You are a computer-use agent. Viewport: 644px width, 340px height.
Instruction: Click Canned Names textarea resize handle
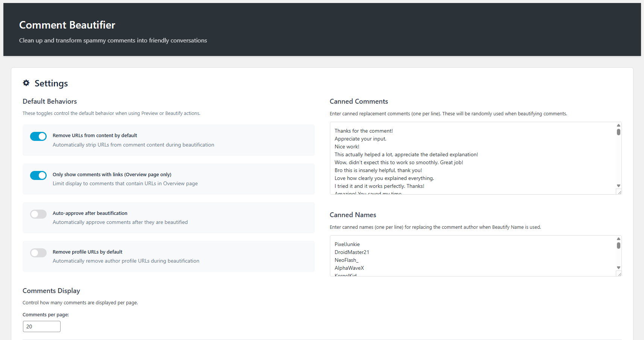coord(619,274)
